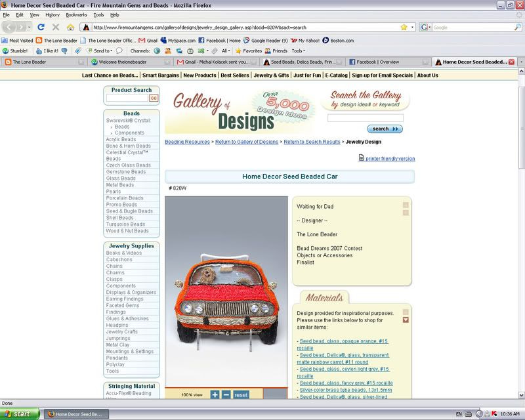This screenshot has height=420, width=525.
Task: Open Gmail bookmark in bookmarks toolbar
Action: click(148, 41)
